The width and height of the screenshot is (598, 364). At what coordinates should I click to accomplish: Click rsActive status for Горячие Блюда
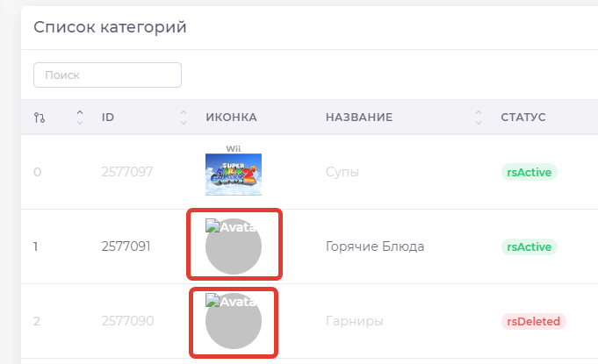pyautogui.click(x=530, y=246)
